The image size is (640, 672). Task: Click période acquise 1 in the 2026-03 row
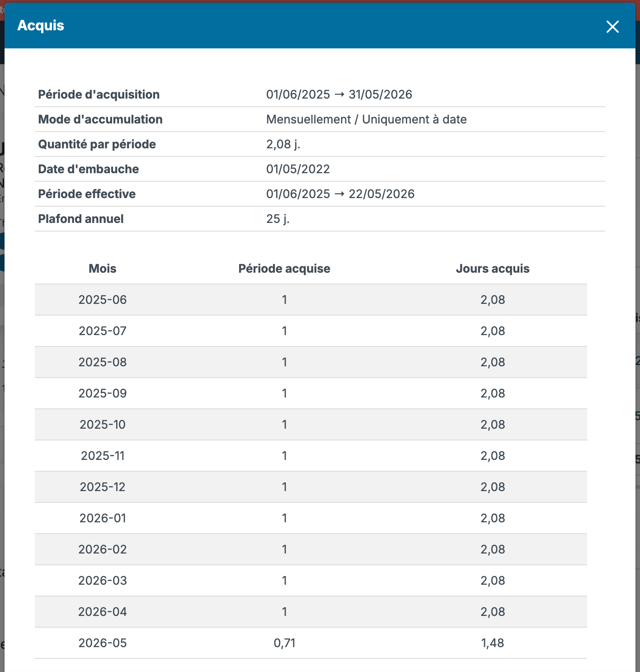click(x=284, y=581)
